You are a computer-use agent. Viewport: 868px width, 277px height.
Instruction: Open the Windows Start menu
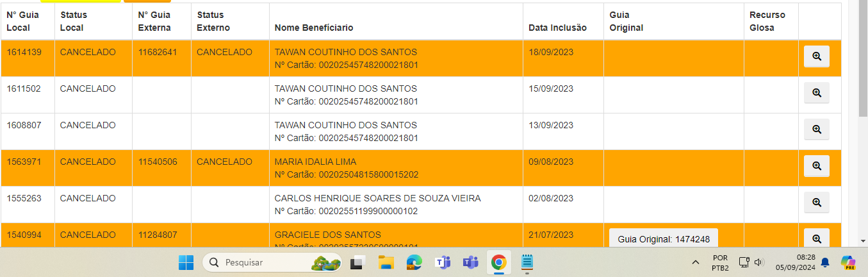[186, 262]
